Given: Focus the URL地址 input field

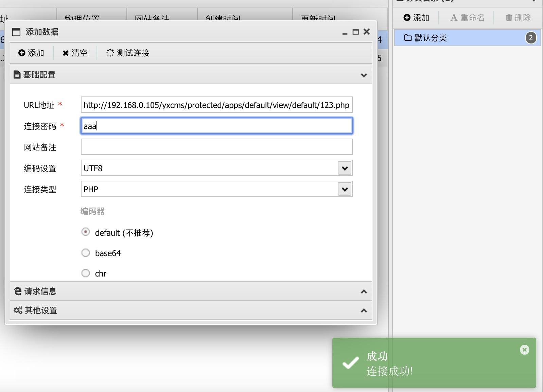Looking at the screenshot, I should [x=216, y=105].
